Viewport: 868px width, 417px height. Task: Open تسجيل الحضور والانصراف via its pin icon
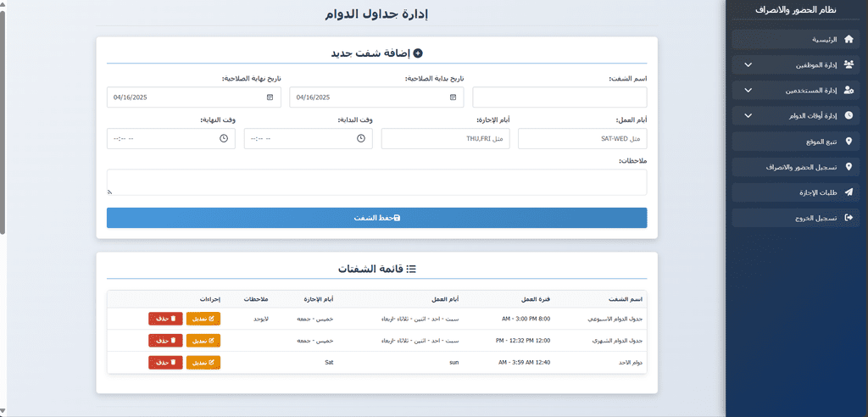(849, 167)
